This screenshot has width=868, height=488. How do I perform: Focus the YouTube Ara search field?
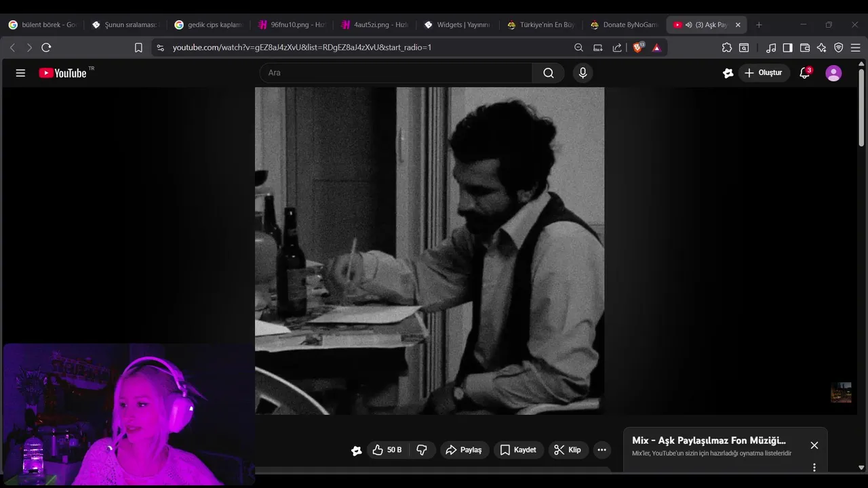pyautogui.click(x=396, y=73)
